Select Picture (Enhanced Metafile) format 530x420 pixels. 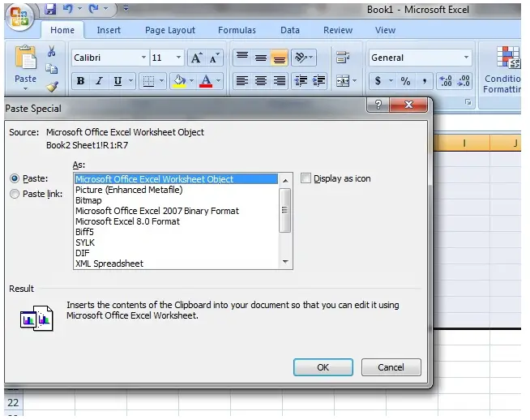(129, 190)
